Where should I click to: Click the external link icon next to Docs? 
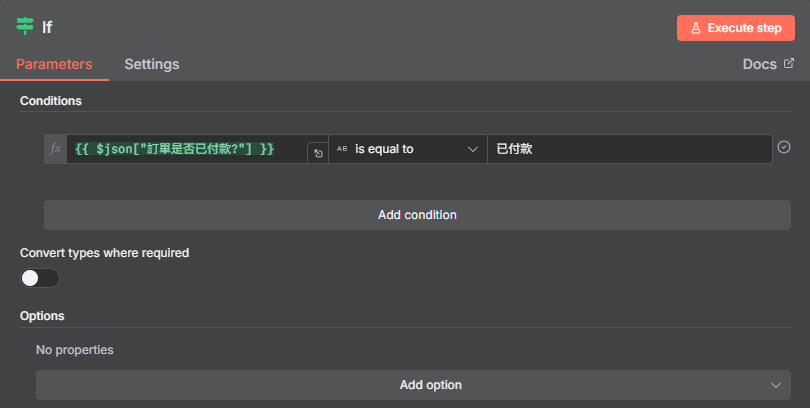[x=789, y=63]
